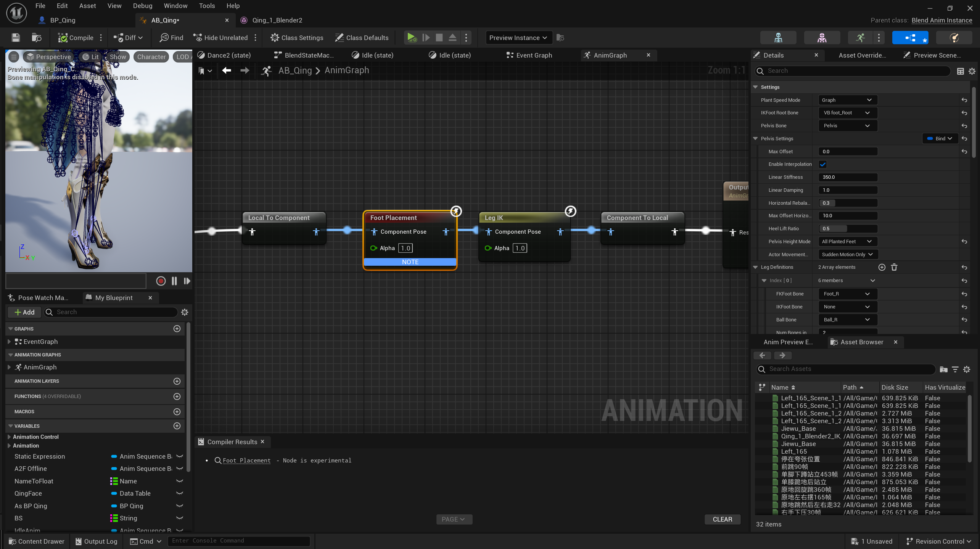Click the Find magnifier icon
Image resolution: width=980 pixels, height=549 pixels.
[164, 38]
